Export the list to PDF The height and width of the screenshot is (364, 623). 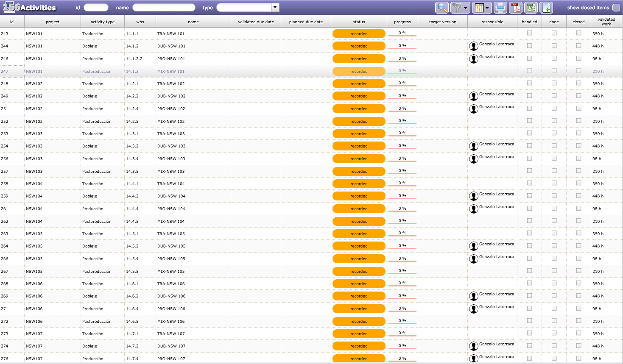point(516,8)
